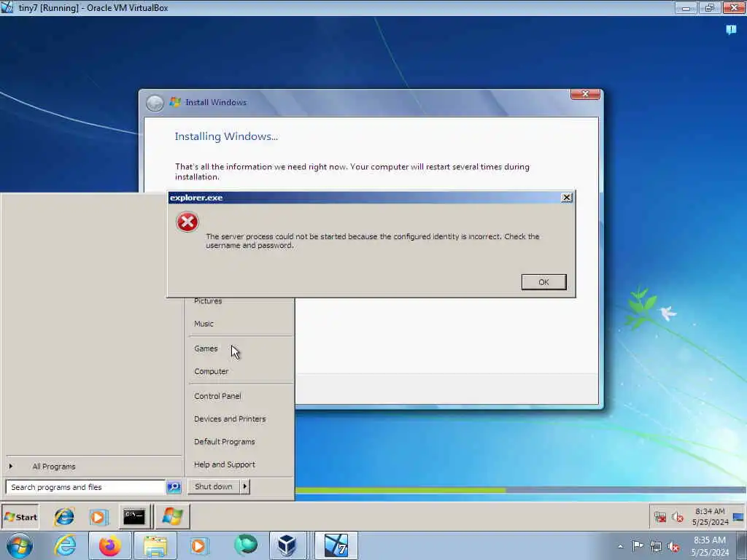Open Media Player on host taskbar
Viewport: 747px width, 560px height.
coord(198,545)
